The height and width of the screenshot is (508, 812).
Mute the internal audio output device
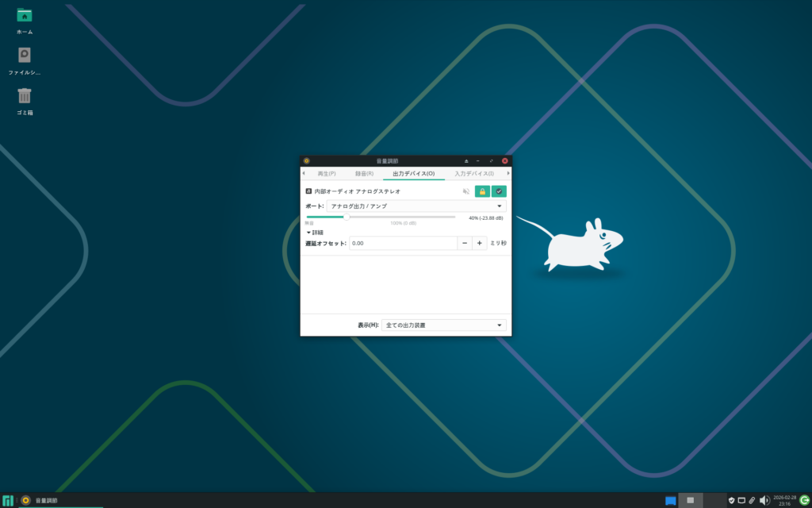click(x=466, y=191)
